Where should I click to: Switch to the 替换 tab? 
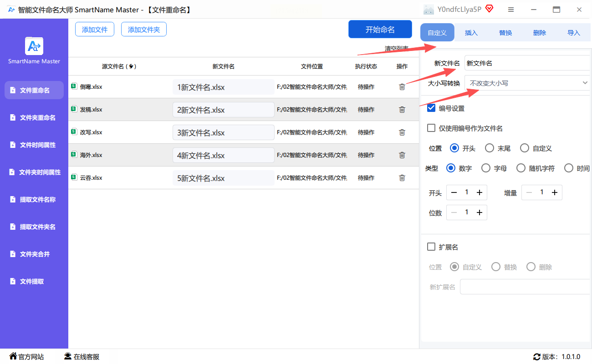click(505, 33)
